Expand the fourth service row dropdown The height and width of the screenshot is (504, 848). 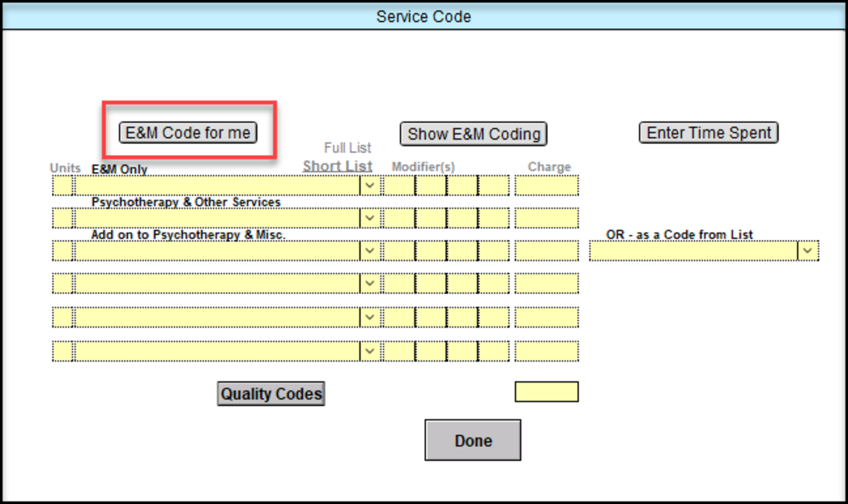370,283
